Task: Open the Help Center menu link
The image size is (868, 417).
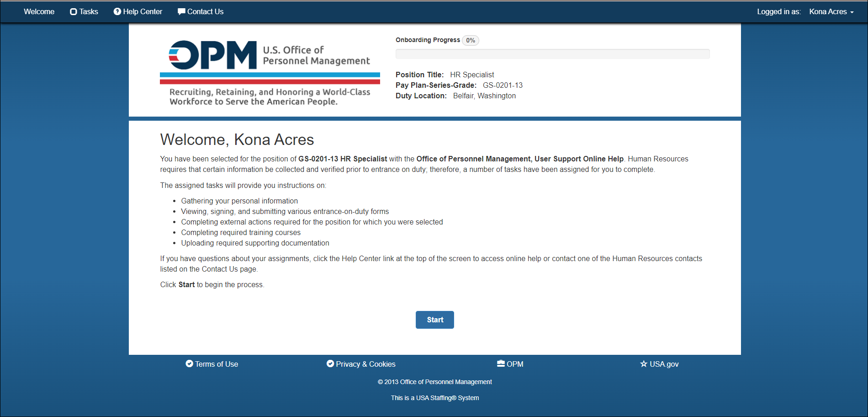Action: coord(138,12)
